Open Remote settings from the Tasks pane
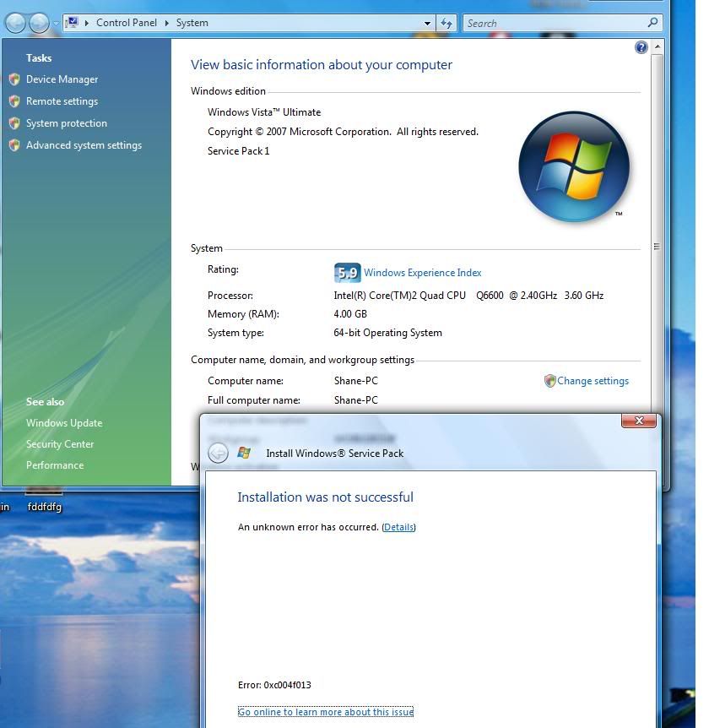 tap(62, 101)
